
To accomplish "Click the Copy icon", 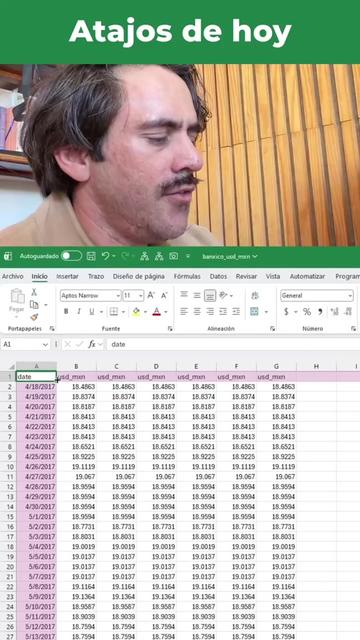I will (x=34, y=304).
